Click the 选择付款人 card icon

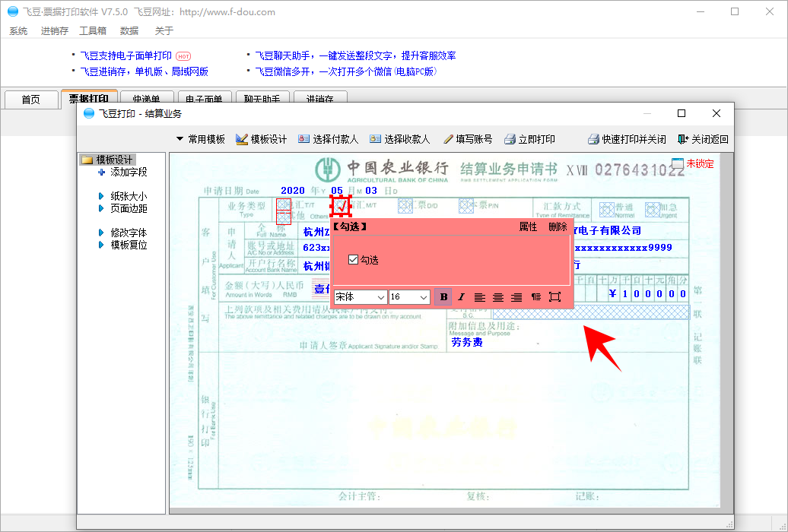pyautogui.click(x=303, y=139)
